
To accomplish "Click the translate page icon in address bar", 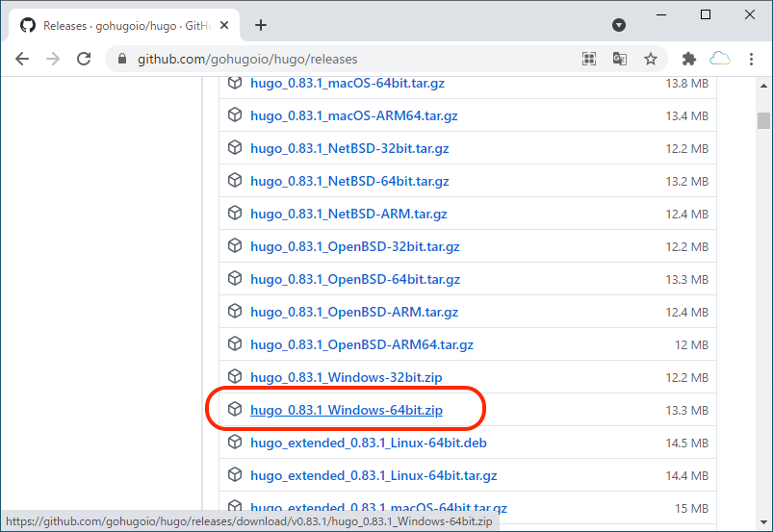I will [x=620, y=59].
